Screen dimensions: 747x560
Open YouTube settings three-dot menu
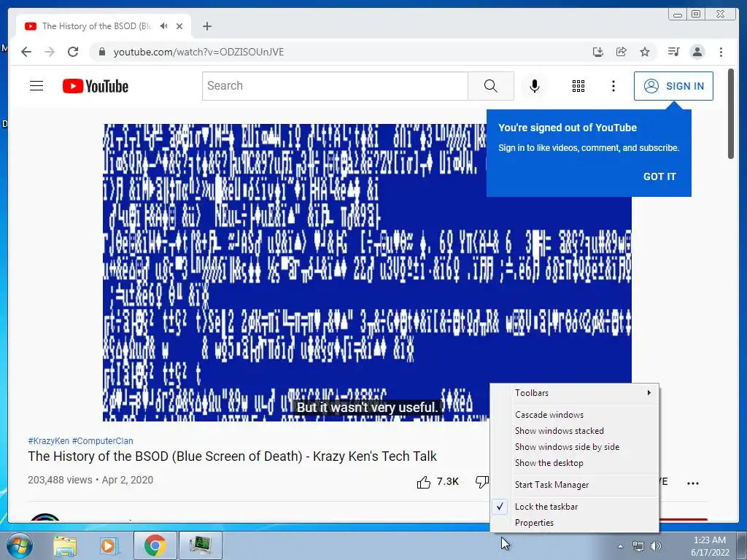613,86
